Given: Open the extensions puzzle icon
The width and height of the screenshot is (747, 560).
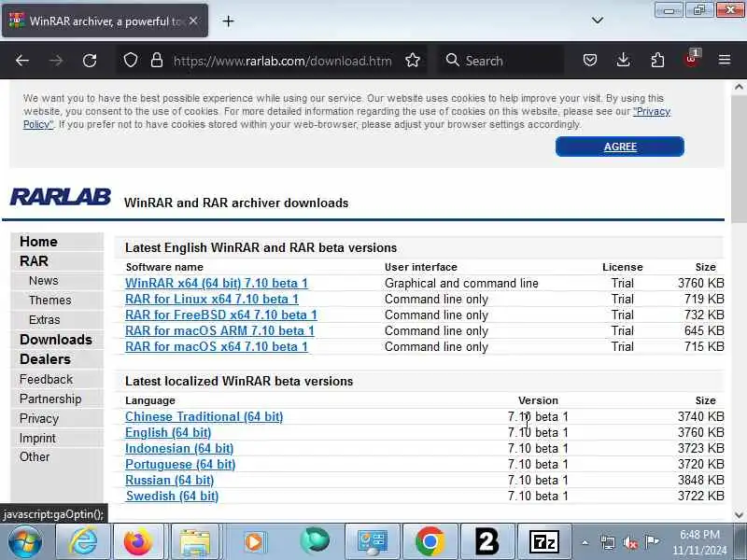Looking at the screenshot, I should point(657,60).
